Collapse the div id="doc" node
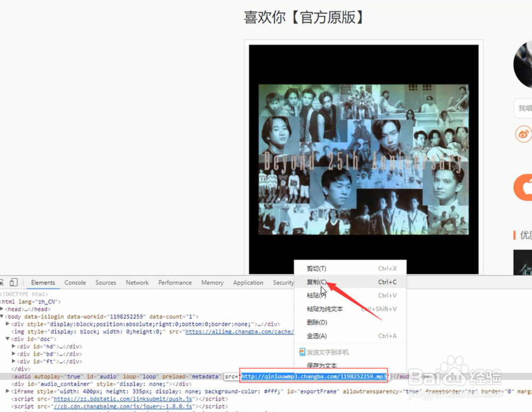532x412 pixels. click(x=7, y=339)
